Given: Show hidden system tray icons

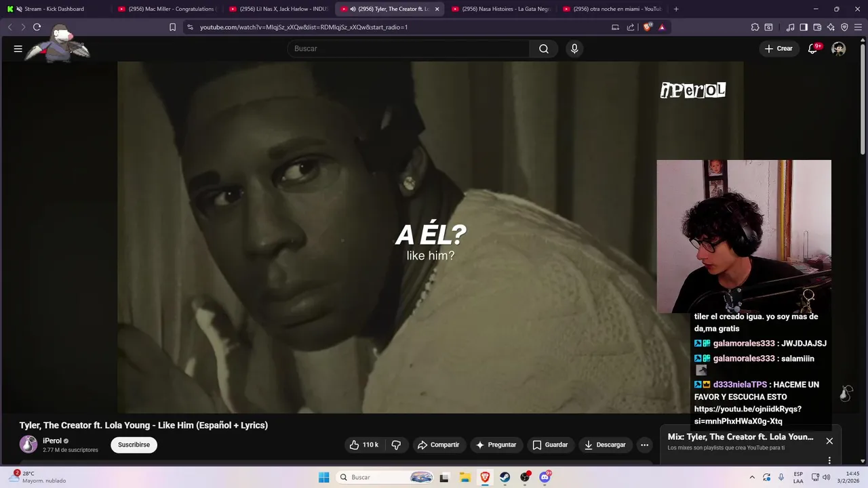Looking at the screenshot, I should coord(752,477).
